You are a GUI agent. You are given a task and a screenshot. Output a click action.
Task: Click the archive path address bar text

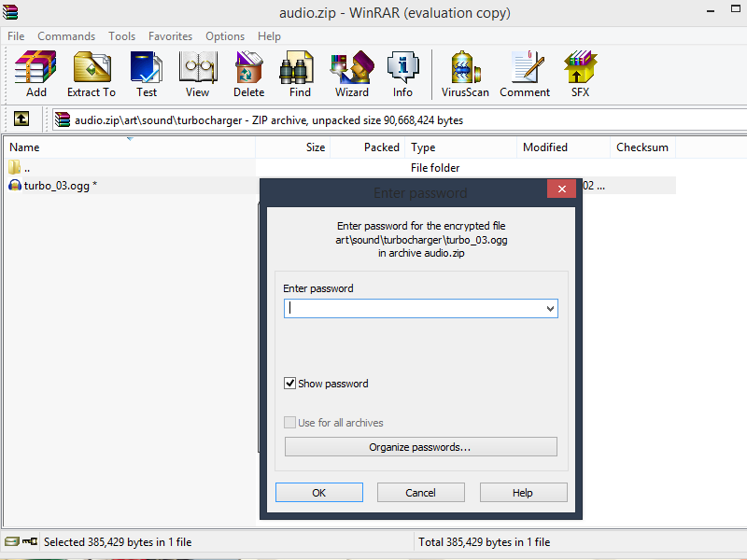[269, 120]
